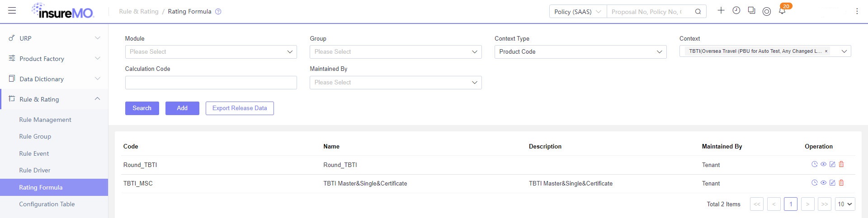The width and height of the screenshot is (868, 218).
Task: Expand the Product Factory sidebar section
Action: click(54, 59)
